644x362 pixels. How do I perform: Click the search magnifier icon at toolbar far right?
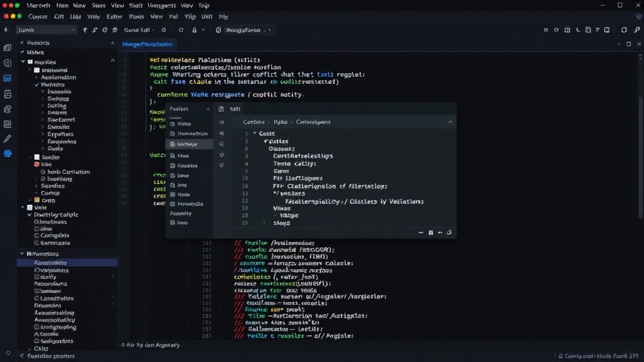pyautogui.click(x=637, y=30)
